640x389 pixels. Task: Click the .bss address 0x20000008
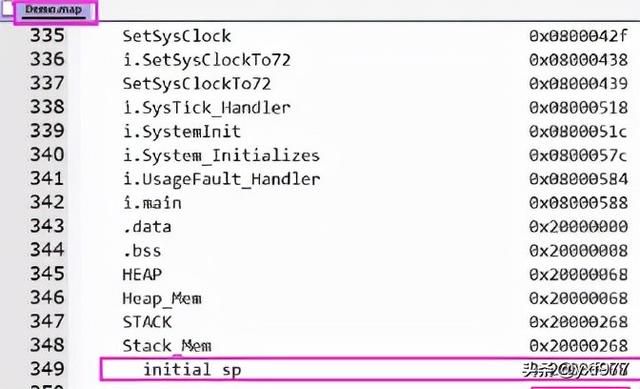point(578,251)
